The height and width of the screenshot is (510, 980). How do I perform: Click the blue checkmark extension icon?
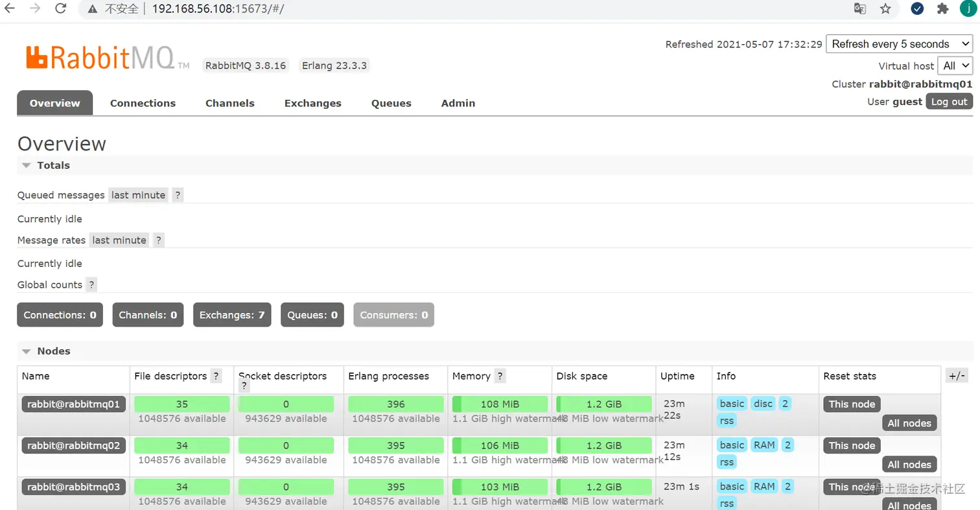pyautogui.click(x=917, y=8)
